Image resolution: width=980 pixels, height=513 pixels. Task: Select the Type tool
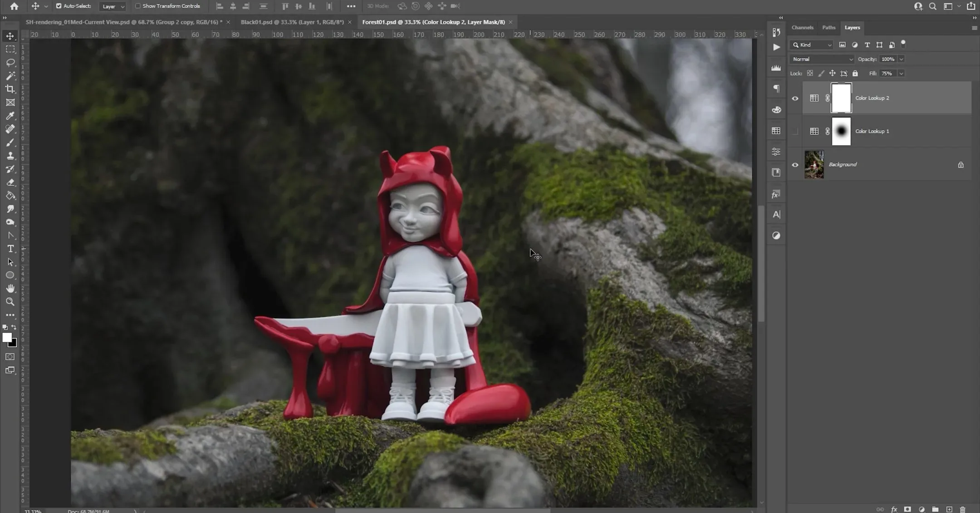point(10,248)
